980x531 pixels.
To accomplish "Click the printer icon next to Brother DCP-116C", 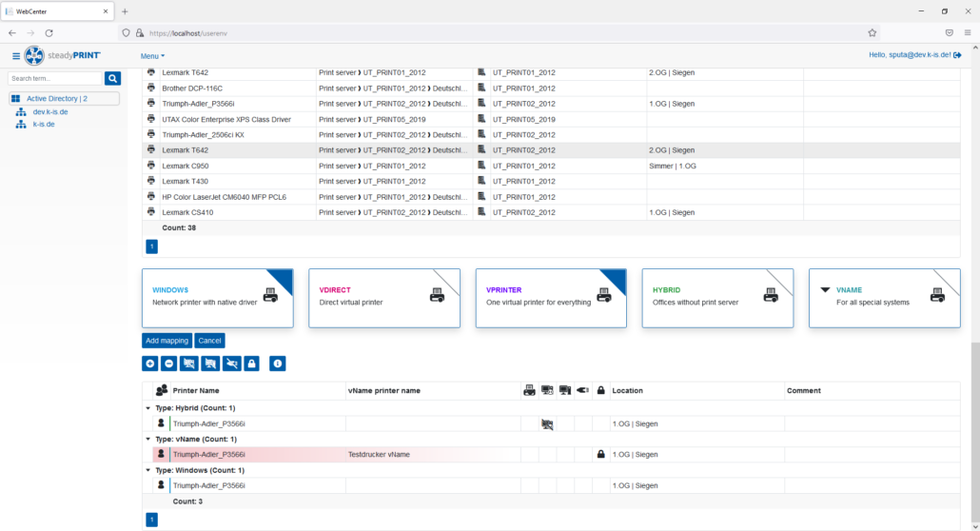I will 150,88.
